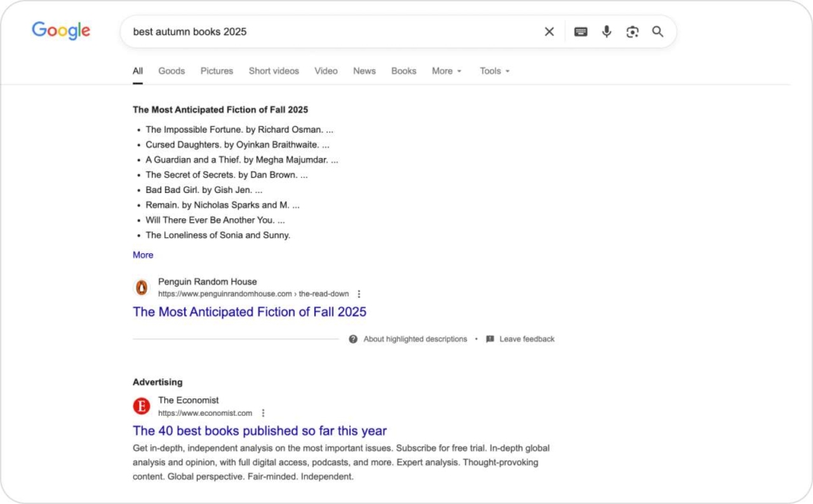813x504 pixels.
Task: Switch to the News tab
Action: coord(364,71)
